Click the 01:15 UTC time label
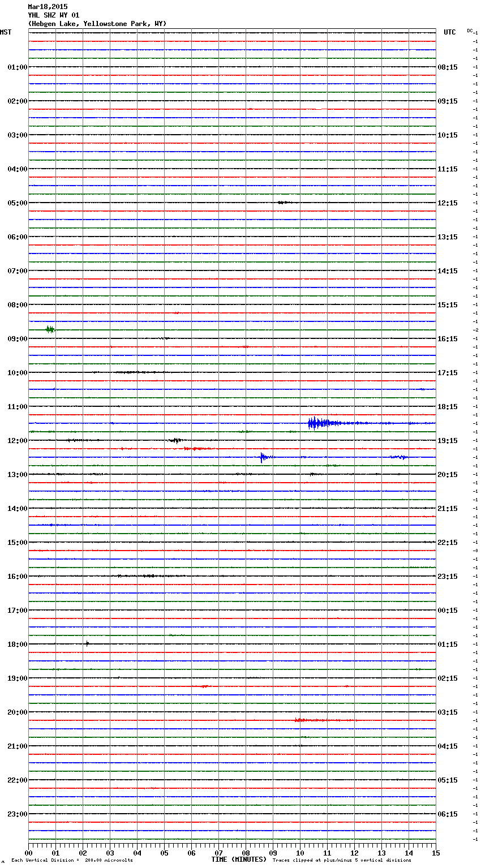Image resolution: width=481 pixels, height=868 pixels. [448, 644]
